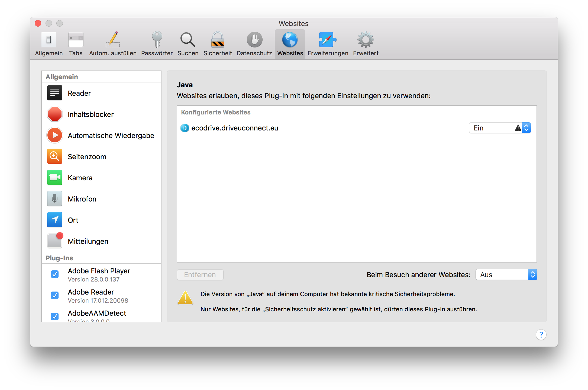Switch to the Erweiterungen tab

coord(328,43)
